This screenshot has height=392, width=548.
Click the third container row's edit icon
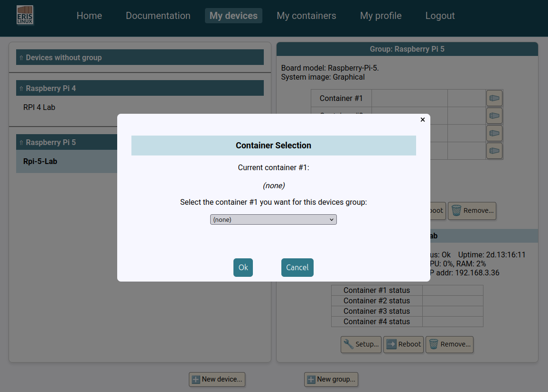click(494, 133)
